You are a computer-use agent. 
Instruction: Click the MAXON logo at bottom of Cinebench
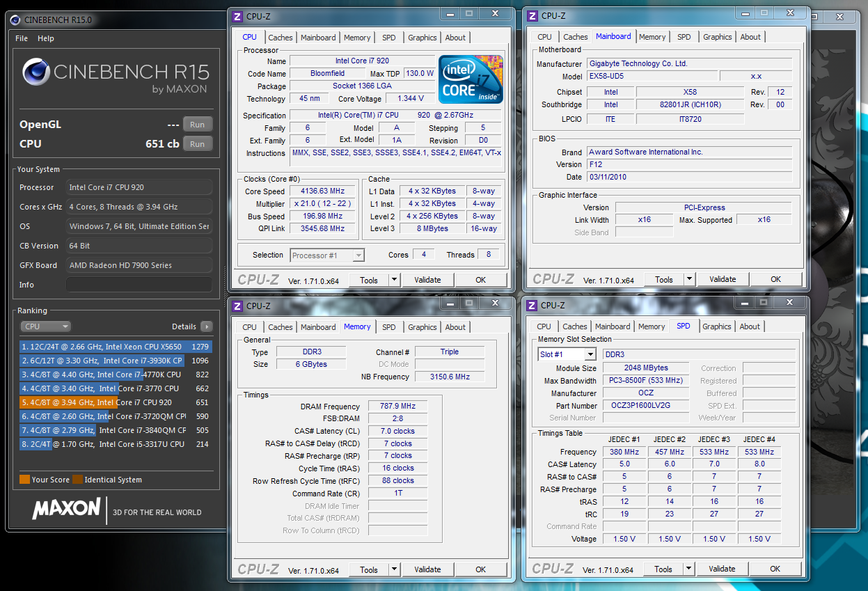coord(66,508)
